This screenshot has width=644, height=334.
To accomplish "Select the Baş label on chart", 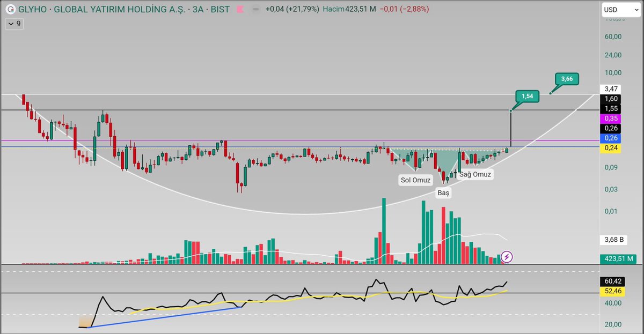I will point(443,192).
